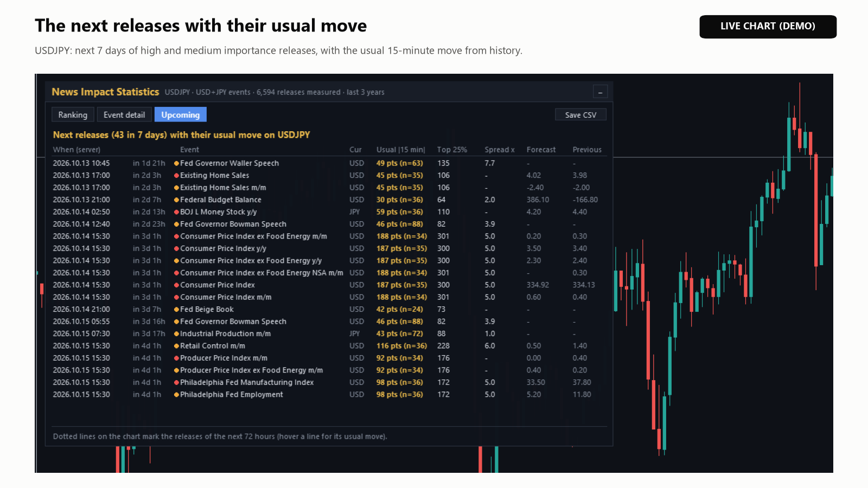Select the Upcoming tab

point(180,115)
